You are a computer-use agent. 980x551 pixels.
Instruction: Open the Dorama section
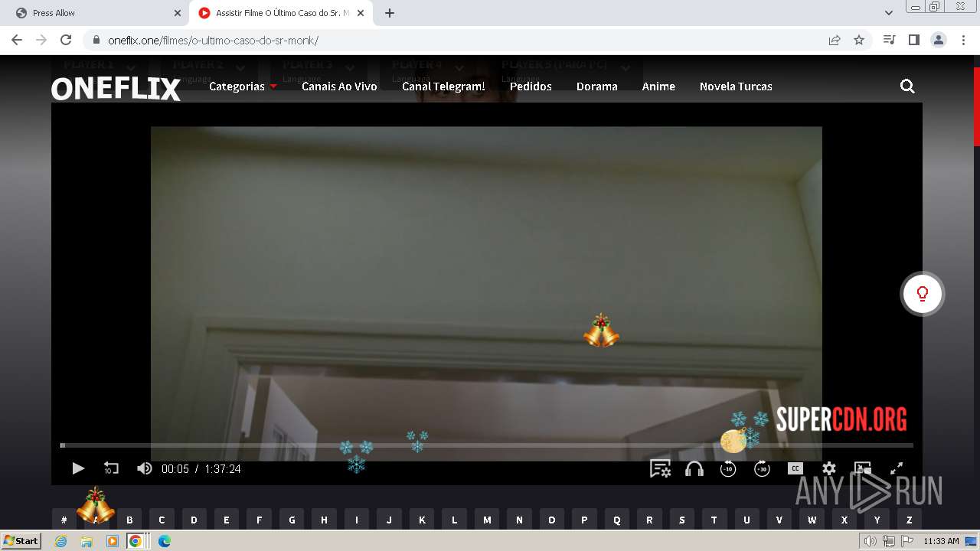coord(597,86)
